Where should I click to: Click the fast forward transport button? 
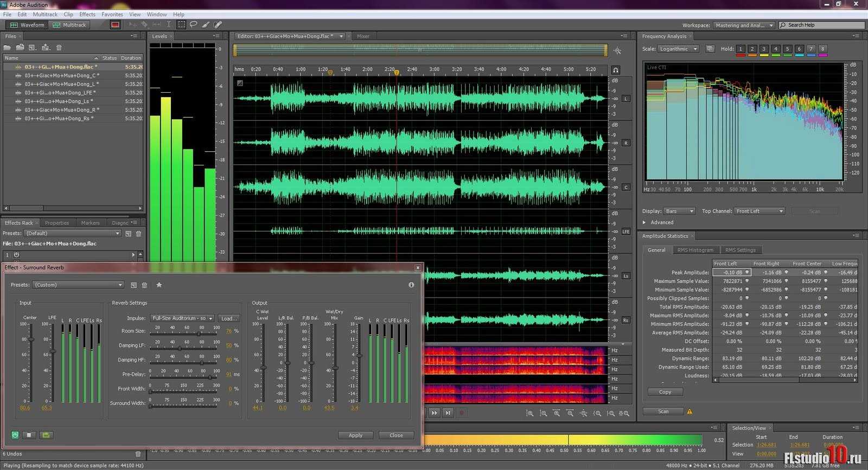[x=434, y=413]
